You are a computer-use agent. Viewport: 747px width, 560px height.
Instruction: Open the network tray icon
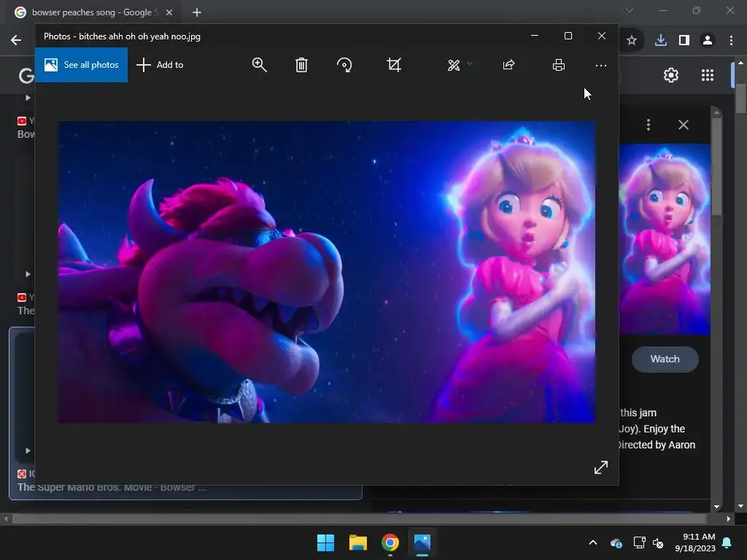(x=639, y=542)
